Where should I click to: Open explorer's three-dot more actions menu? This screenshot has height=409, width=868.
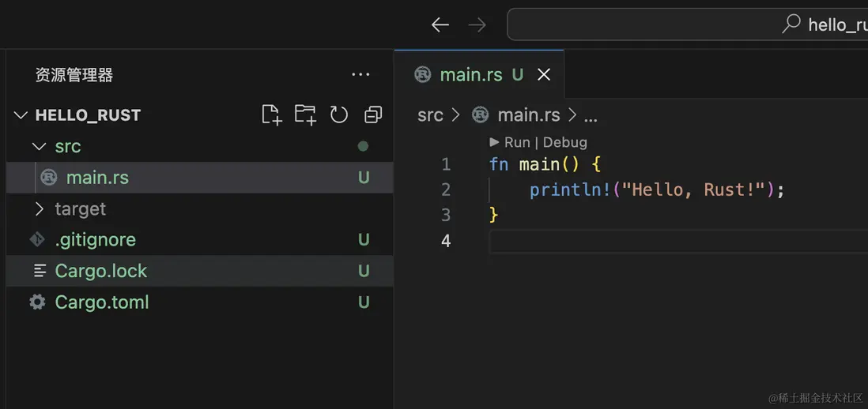point(360,75)
